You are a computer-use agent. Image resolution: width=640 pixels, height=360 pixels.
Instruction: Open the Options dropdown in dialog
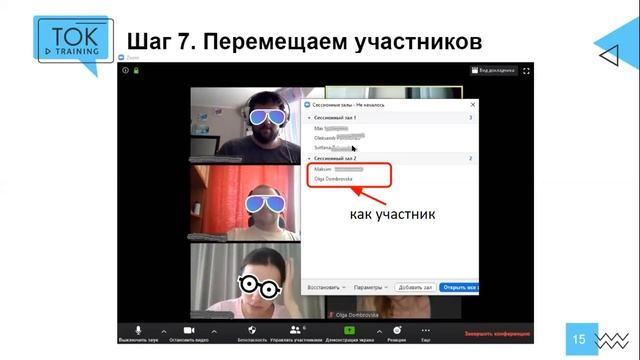click(370, 287)
